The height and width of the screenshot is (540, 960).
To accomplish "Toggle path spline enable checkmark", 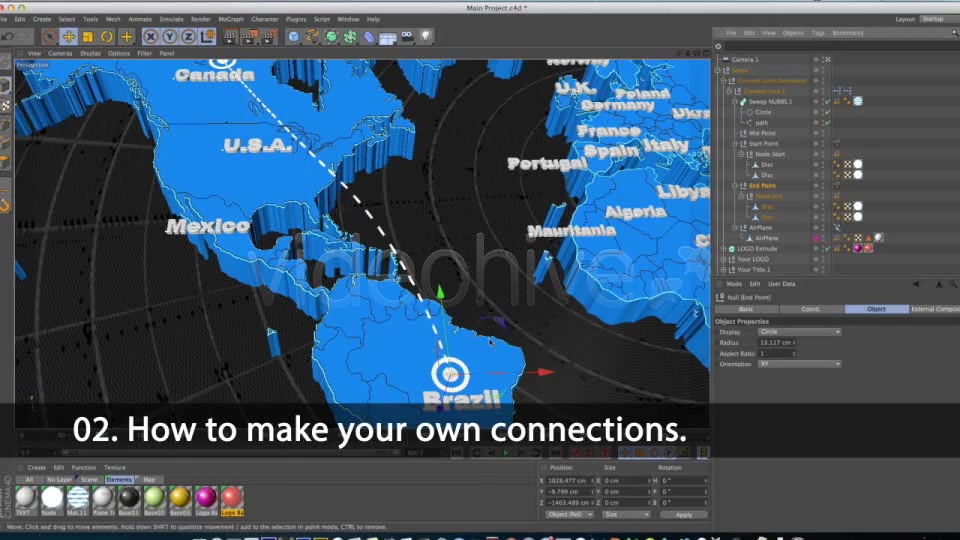I will tap(828, 122).
